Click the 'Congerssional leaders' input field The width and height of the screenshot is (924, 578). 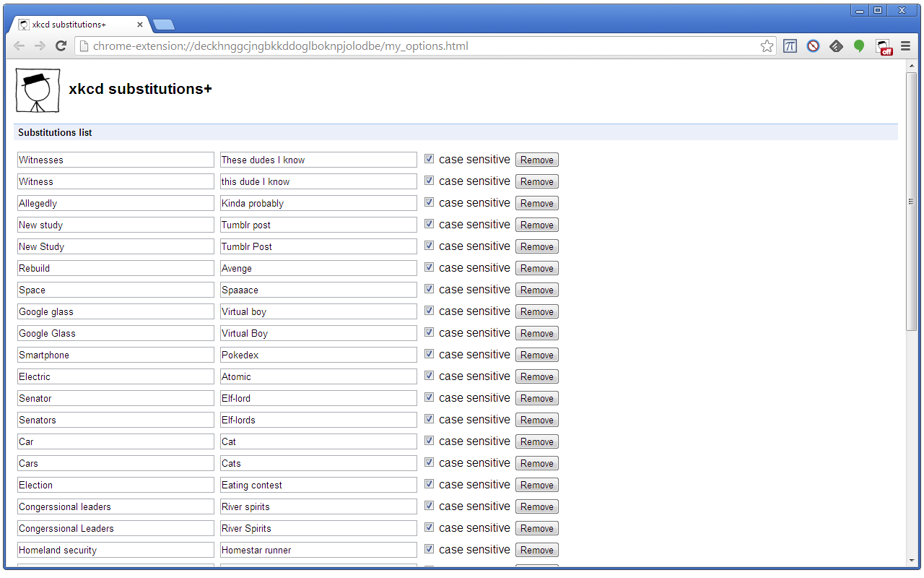point(115,506)
